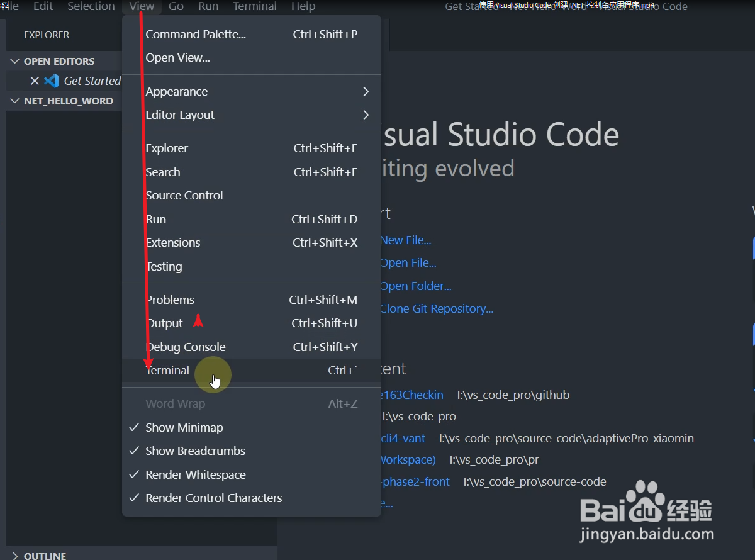Toggle Show Breadcrumbs option

coord(252,451)
